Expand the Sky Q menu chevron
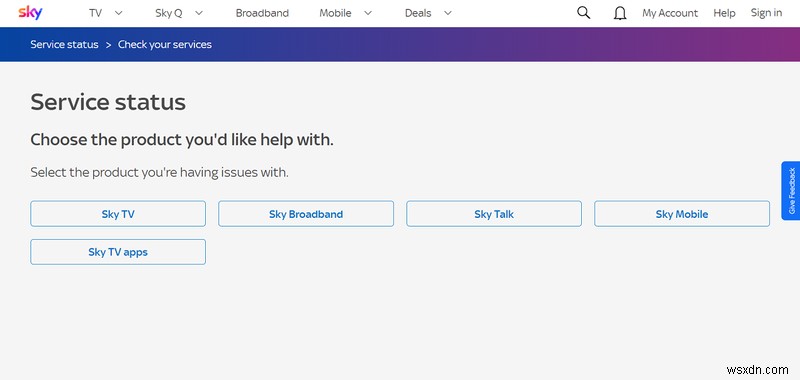Image resolution: width=800 pixels, height=380 pixels. [x=199, y=13]
